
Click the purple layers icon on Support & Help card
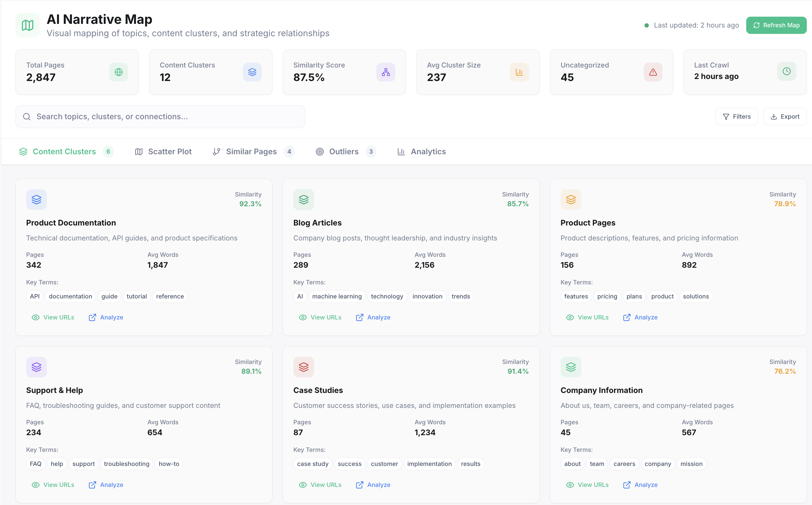click(x=36, y=367)
